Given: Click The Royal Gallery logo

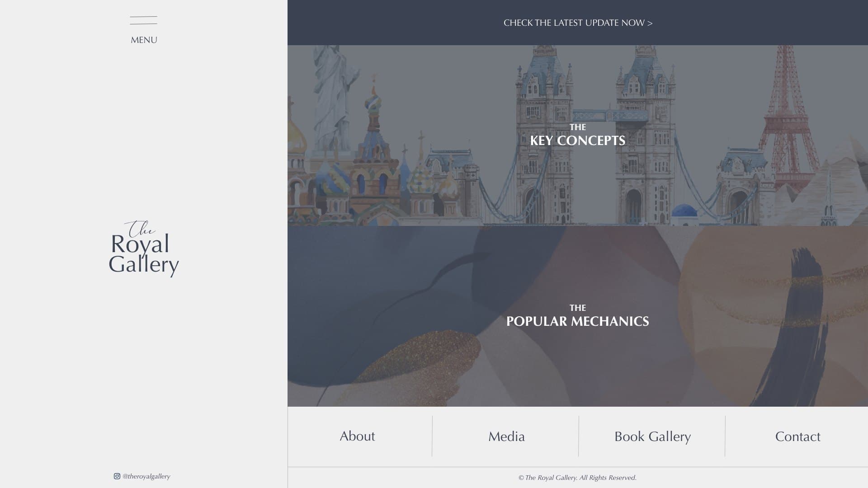Looking at the screenshot, I should tap(144, 249).
